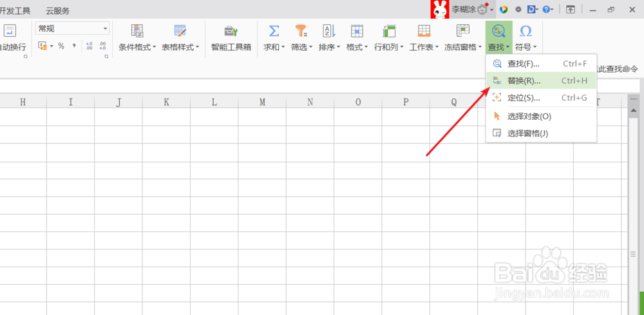644x315 pixels.
Task: Click the 查找 find magnifier icon
Action: coord(498,31)
